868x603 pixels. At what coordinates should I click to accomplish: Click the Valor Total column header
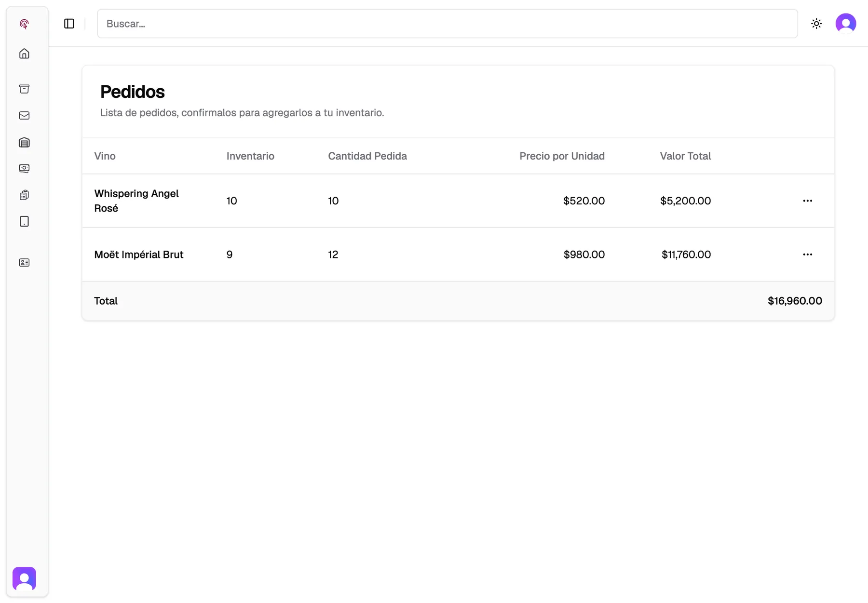coord(685,156)
